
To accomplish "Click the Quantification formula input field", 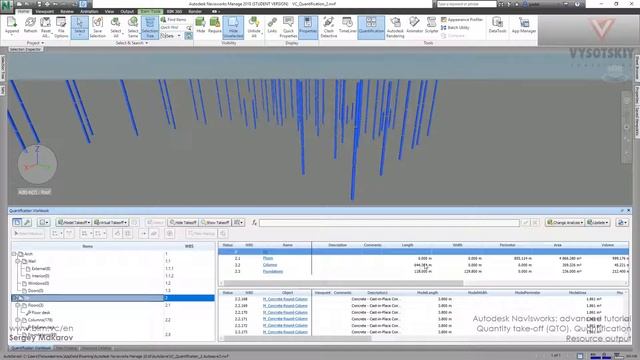I will click(389, 222).
